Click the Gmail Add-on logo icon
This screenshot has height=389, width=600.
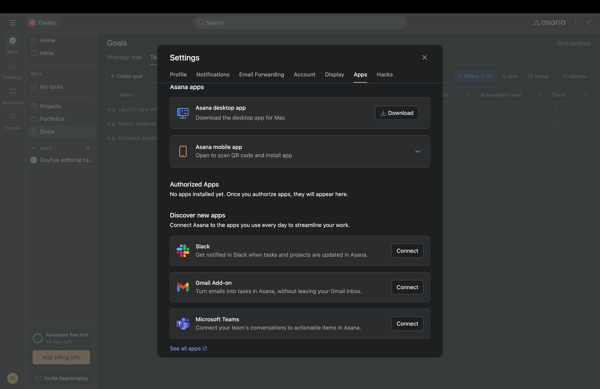point(183,287)
